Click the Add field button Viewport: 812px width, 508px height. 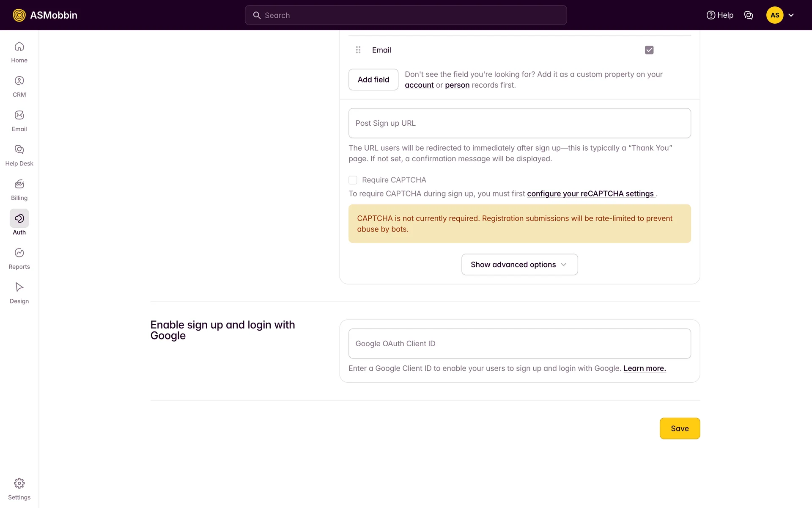tap(373, 80)
